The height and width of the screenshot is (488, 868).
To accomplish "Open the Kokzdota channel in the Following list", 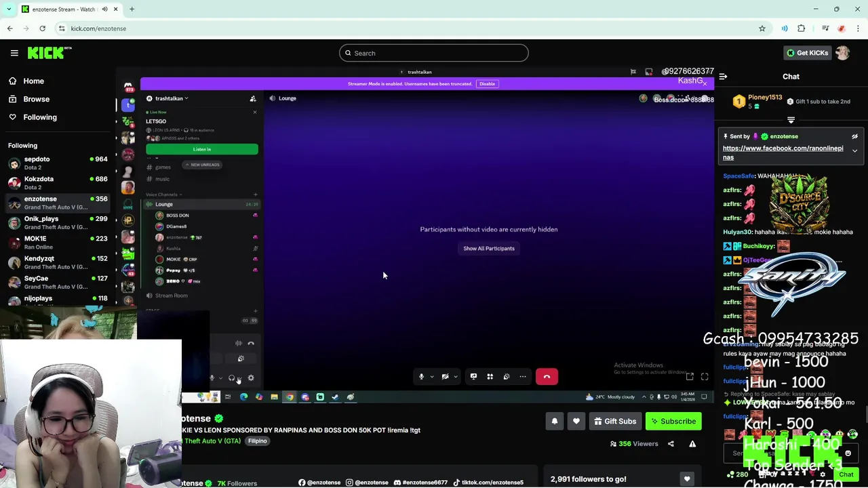I will (x=58, y=182).
